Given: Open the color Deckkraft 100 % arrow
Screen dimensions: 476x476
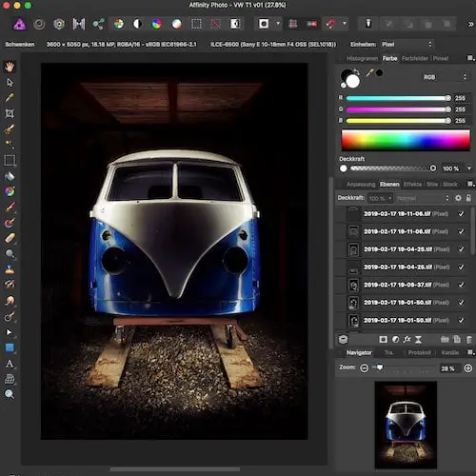Looking at the screenshot, I should pyautogui.click(x=469, y=169).
